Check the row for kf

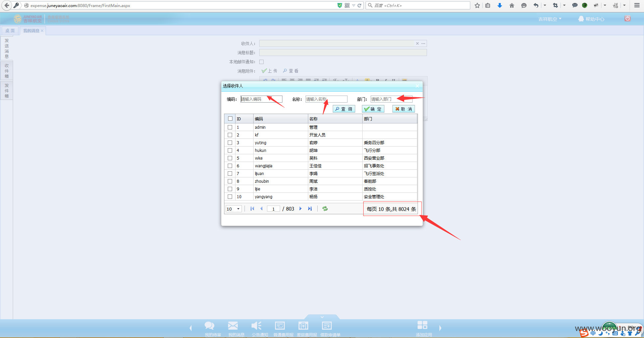pos(230,135)
